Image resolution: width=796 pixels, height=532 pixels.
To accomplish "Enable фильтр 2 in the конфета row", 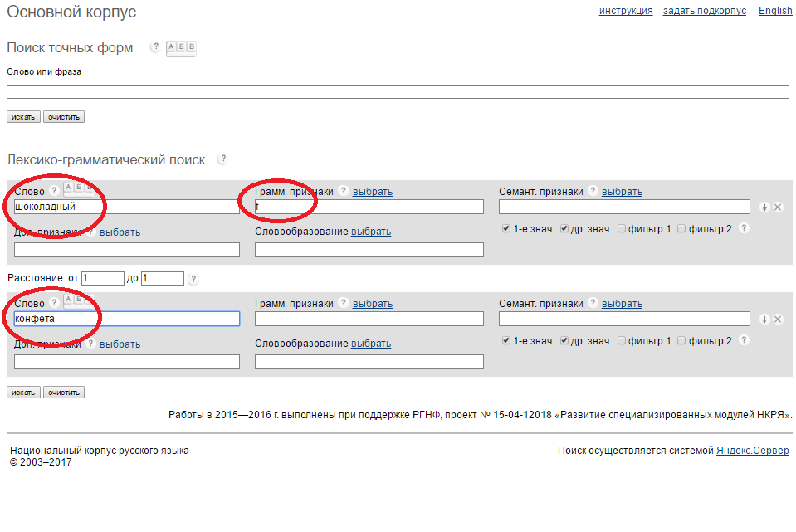I will (681, 340).
